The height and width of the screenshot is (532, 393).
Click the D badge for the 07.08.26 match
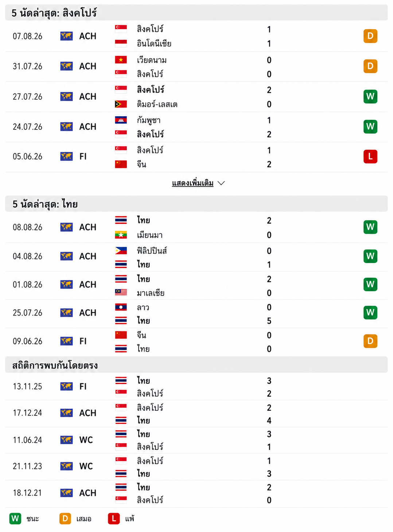coord(370,36)
